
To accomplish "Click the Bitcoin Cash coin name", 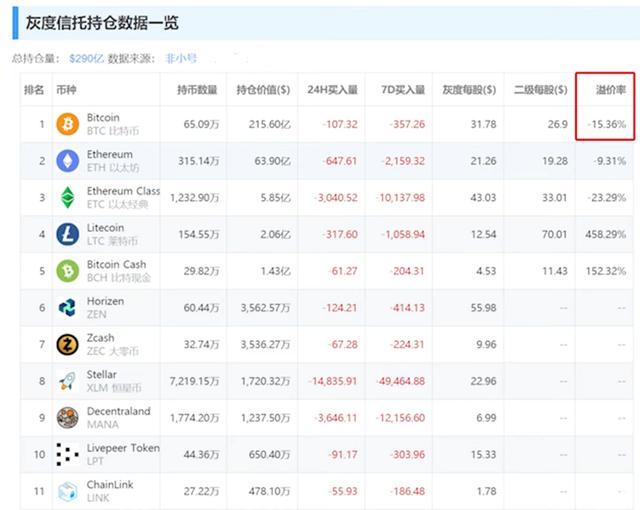I will pyautogui.click(x=116, y=264).
